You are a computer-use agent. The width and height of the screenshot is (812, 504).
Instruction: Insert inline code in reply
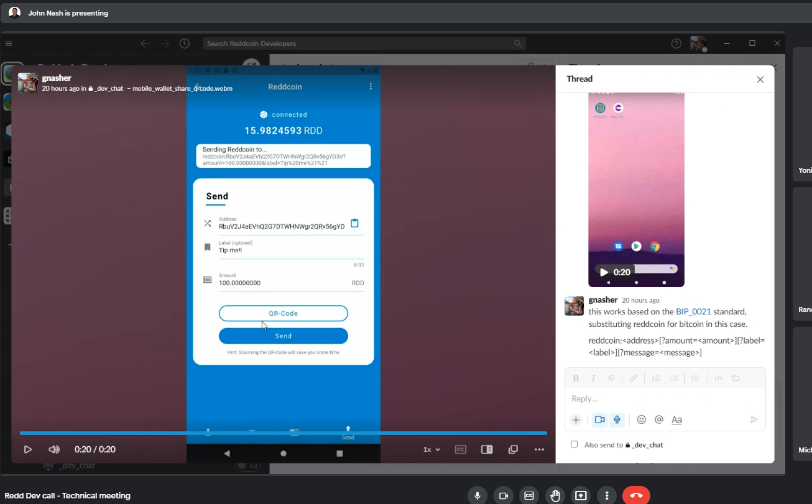[718, 378]
